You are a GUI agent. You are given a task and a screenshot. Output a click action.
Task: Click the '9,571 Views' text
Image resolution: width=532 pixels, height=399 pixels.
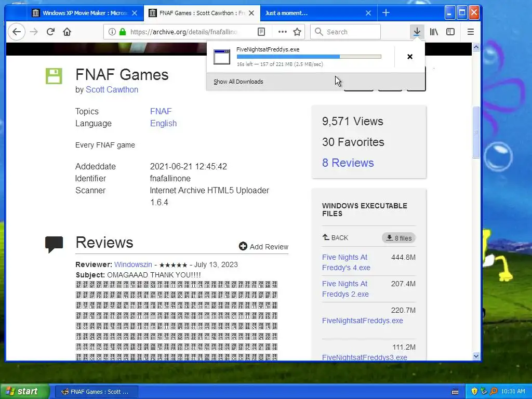pos(353,122)
